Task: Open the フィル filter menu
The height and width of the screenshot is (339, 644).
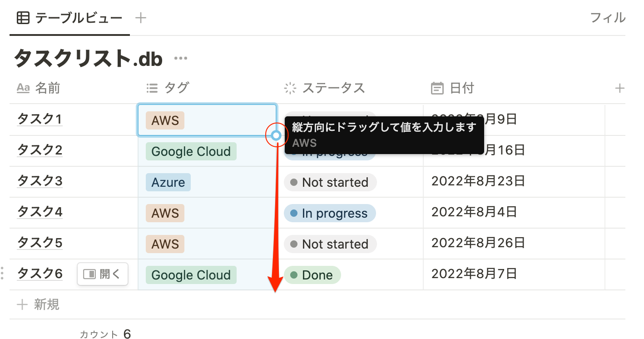Action: pos(608,18)
